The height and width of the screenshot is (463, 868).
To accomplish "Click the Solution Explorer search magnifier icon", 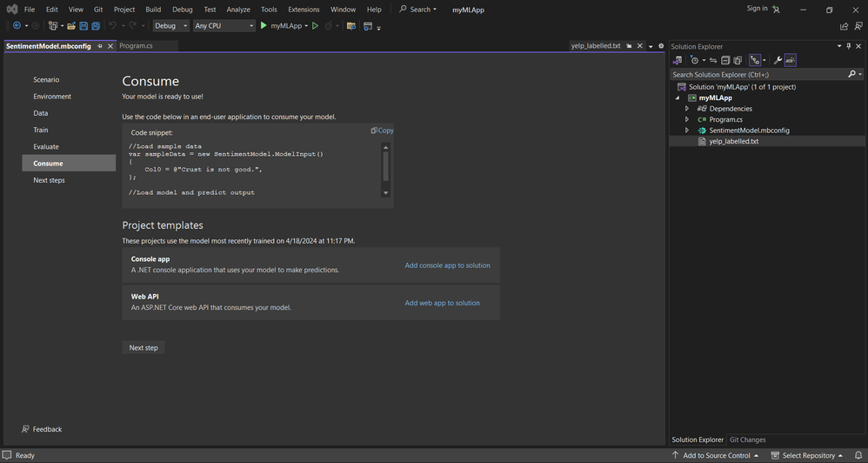I will [851, 74].
